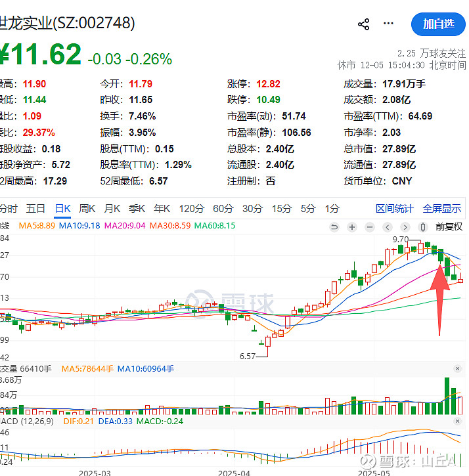This screenshot has width=469, height=476.
Task: Click the 2025-04 date axis label
Action: 234,473
